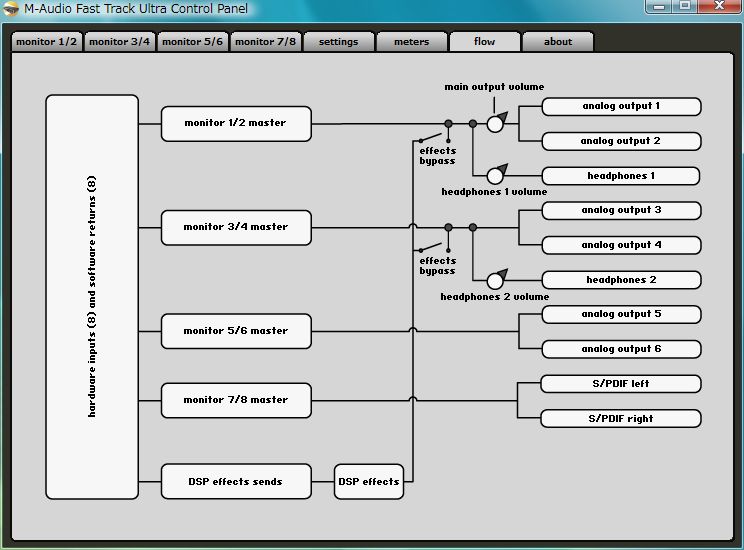Viewport: 744px width, 550px height.
Task: Open the settings tab
Action: [338, 42]
